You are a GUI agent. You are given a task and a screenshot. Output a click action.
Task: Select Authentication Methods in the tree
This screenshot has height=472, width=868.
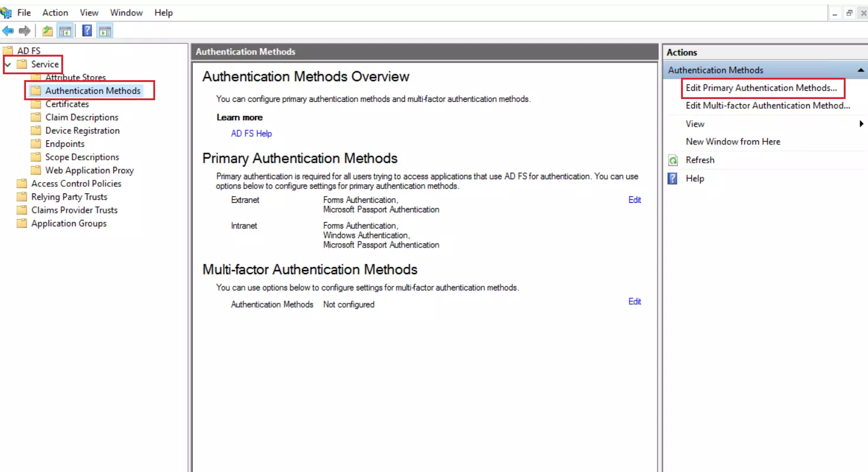(x=93, y=91)
